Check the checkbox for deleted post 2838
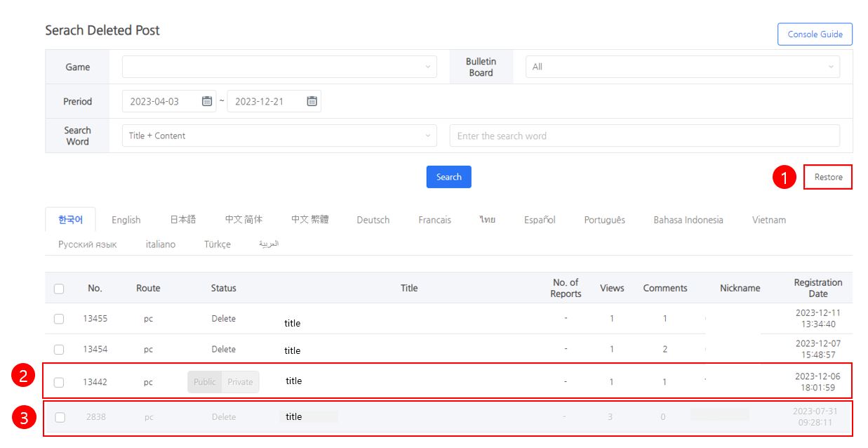Viewport: 868px width, 448px height. (x=58, y=416)
